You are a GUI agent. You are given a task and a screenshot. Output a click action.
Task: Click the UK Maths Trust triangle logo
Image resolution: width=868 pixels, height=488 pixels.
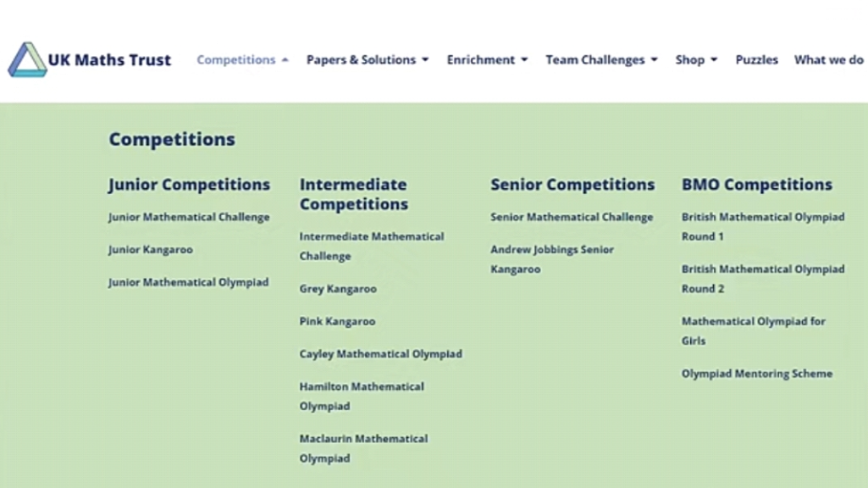(x=26, y=59)
